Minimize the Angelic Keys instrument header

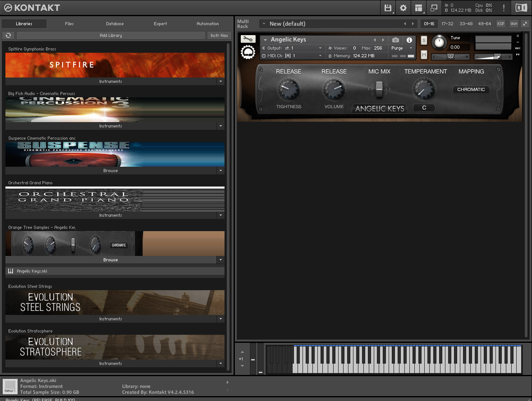click(518, 42)
